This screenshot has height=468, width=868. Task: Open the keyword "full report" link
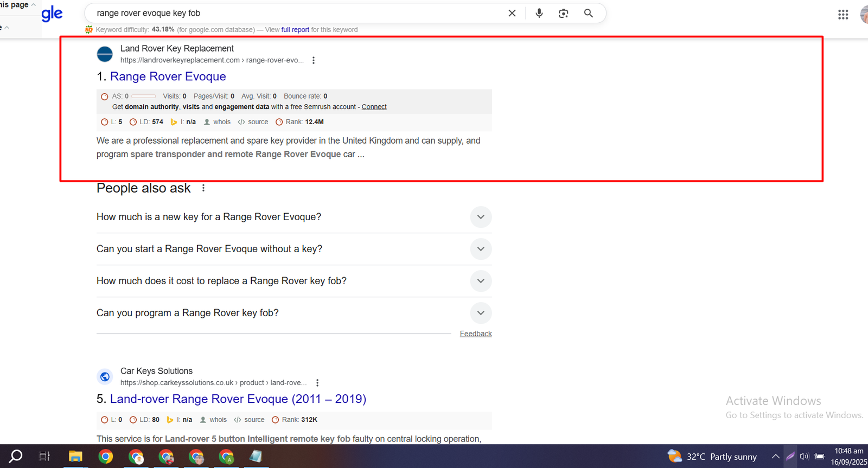point(295,30)
